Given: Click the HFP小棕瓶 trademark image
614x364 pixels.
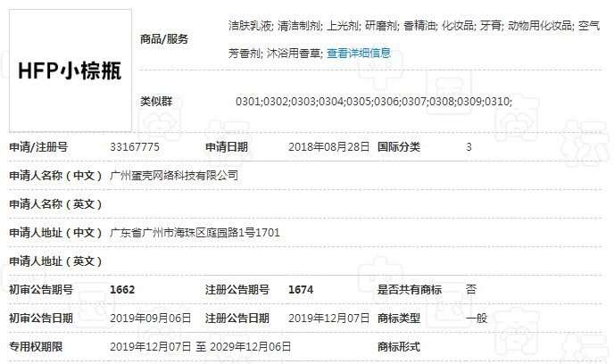Looking at the screenshot, I should point(71,70).
